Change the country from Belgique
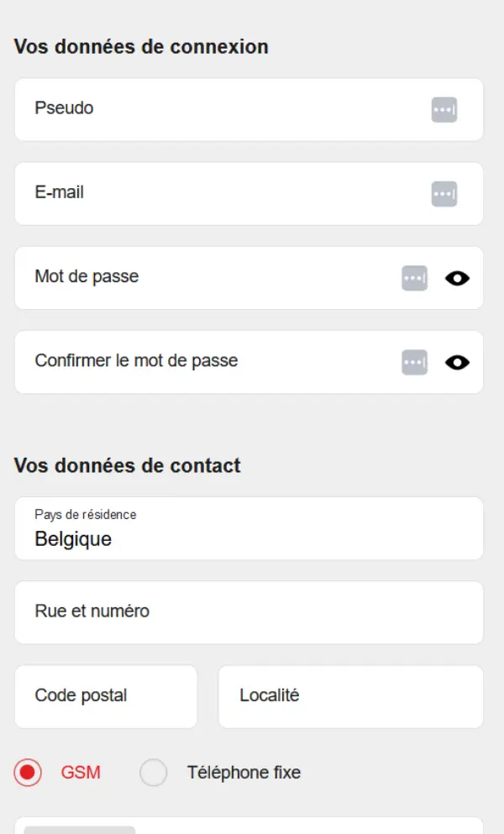This screenshot has height=834, width=504. [x=249, y=538]
